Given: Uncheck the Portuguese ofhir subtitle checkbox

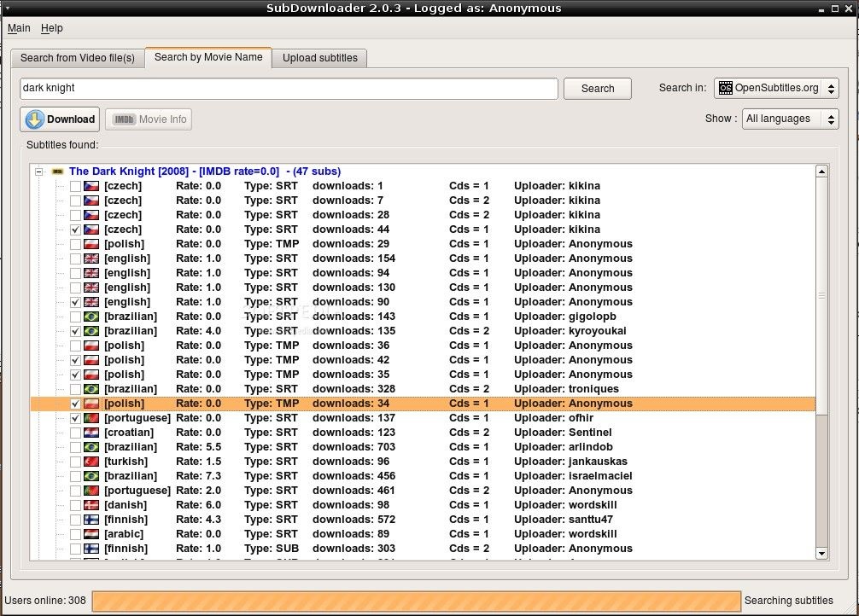Looking at the screenshot, I should 76,418.
